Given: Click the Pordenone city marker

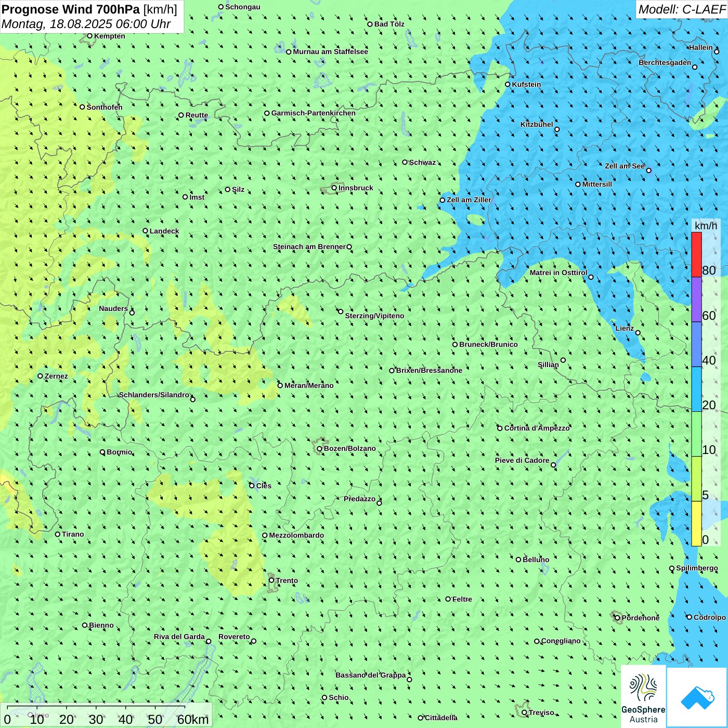Looking at the screenshot, I should tap(617, 618).
